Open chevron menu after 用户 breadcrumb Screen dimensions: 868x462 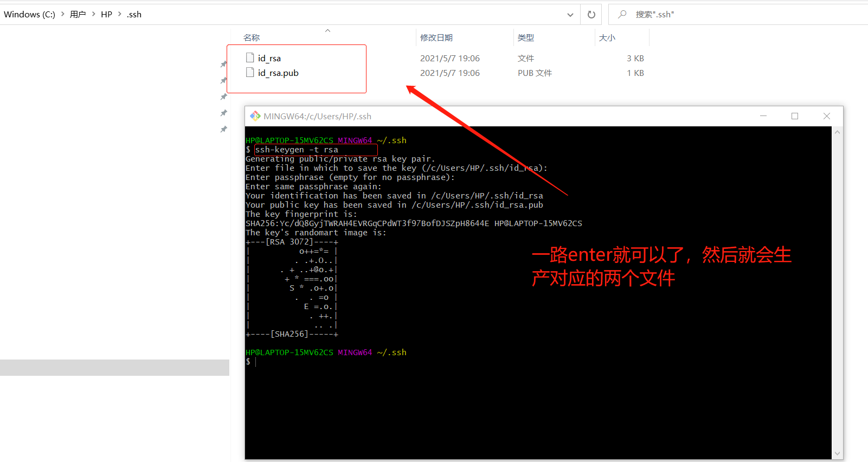pos(93,14)
